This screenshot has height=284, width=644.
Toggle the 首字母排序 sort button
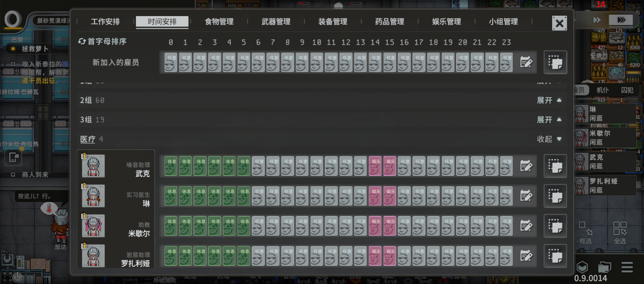pos(102,41)
